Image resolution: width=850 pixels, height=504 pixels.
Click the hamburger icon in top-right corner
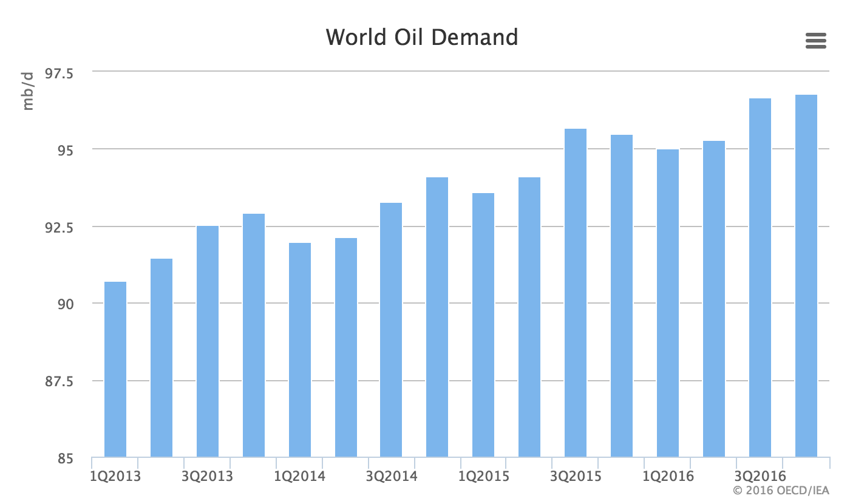coord(815,41)
